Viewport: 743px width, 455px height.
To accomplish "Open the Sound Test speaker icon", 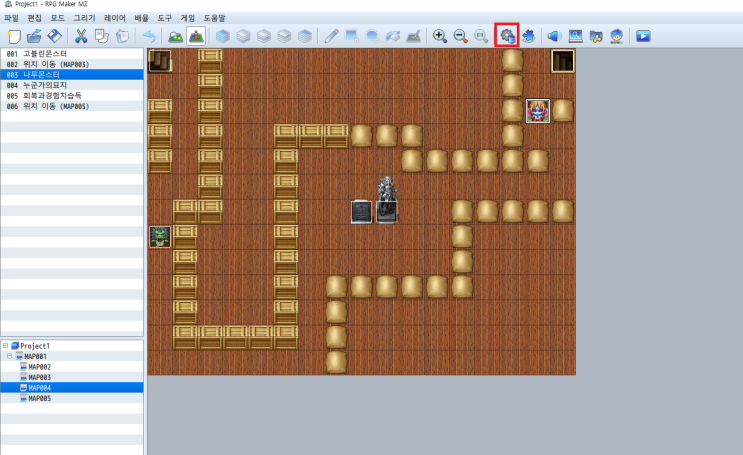I will (554, 36).
